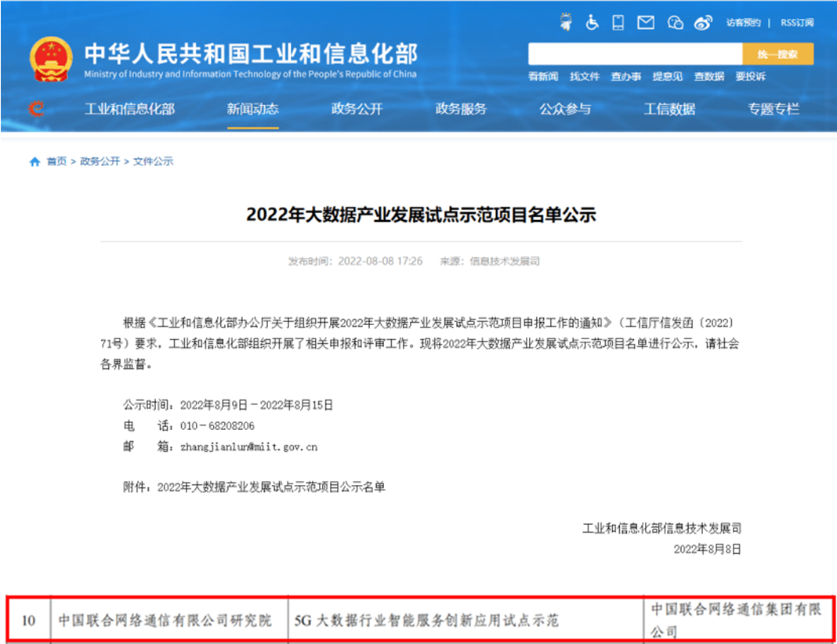
Task: Open the wheelchair accessibility mode icon
Action: tap(592, 22)
